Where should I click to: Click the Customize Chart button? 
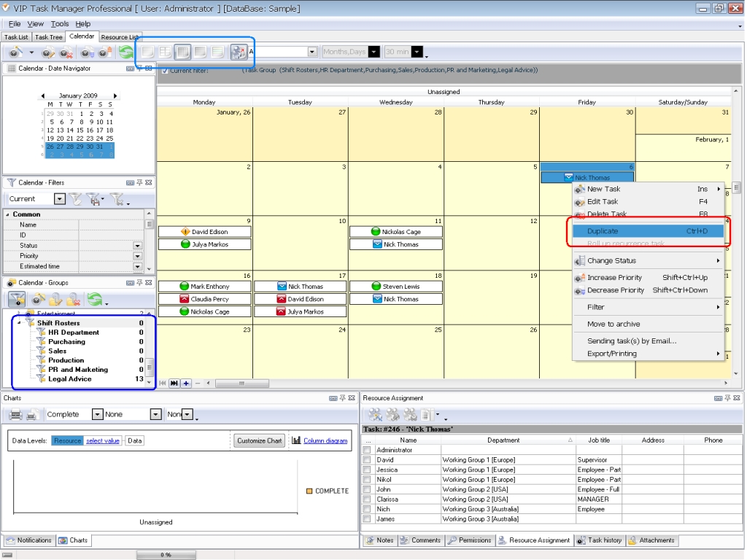(260, 440)
